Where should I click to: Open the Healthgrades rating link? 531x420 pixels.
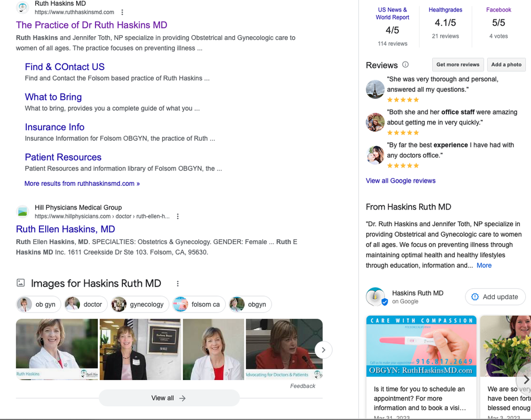click(x=445, y=10)
